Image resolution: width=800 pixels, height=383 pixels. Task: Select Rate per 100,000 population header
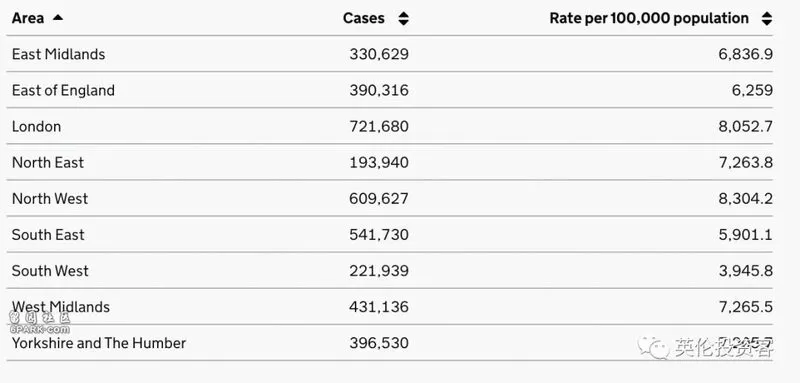click(x=649, y=18)
